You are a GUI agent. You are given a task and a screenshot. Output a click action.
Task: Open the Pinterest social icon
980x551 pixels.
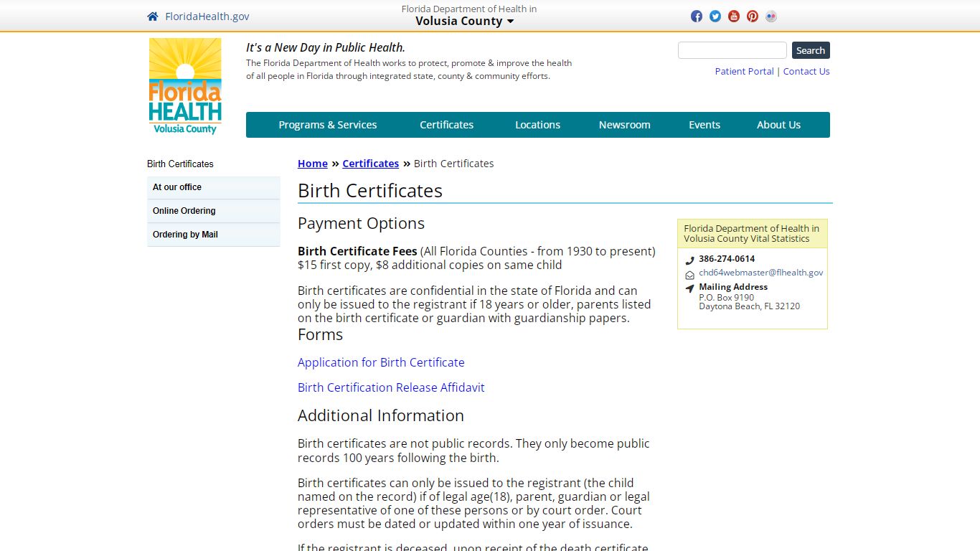click(x=753, y=17)
